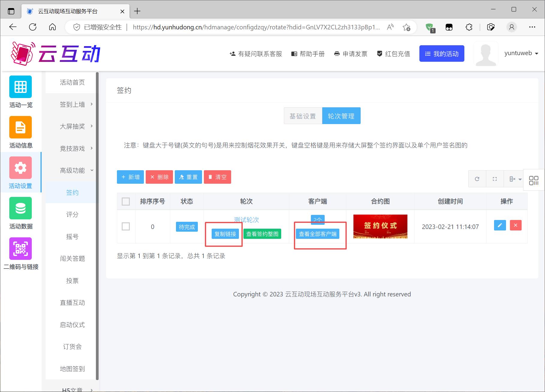Open the 活动一览 grid icon
The width and height of the screenshot is (545, 392).
(20, 87)
